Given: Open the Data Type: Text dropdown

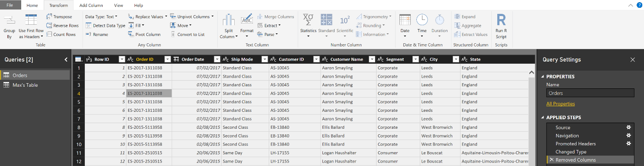Looking at the screenshot, I should (101, 17).
